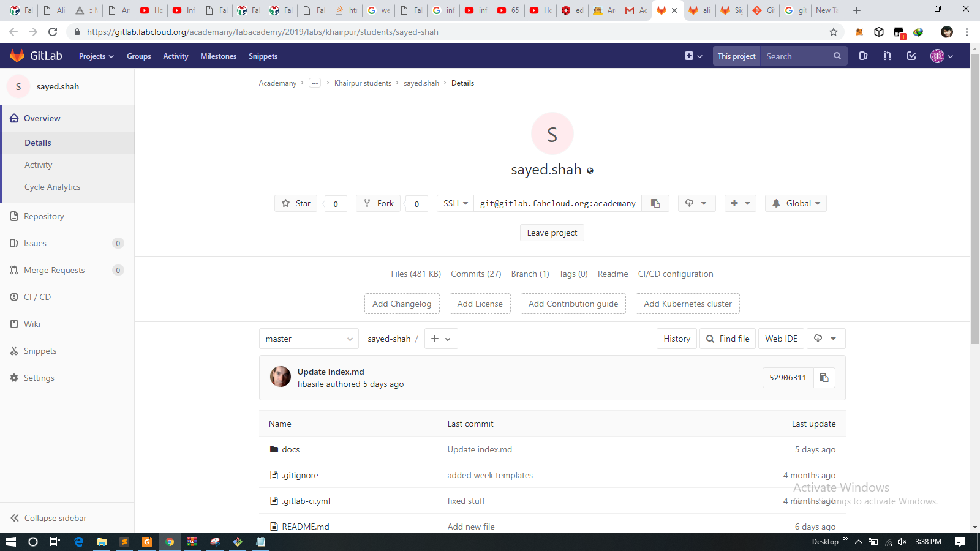Viewport: 980px width, 551px height.
Task: Open the Web IDE
Action: click(782, 339)
